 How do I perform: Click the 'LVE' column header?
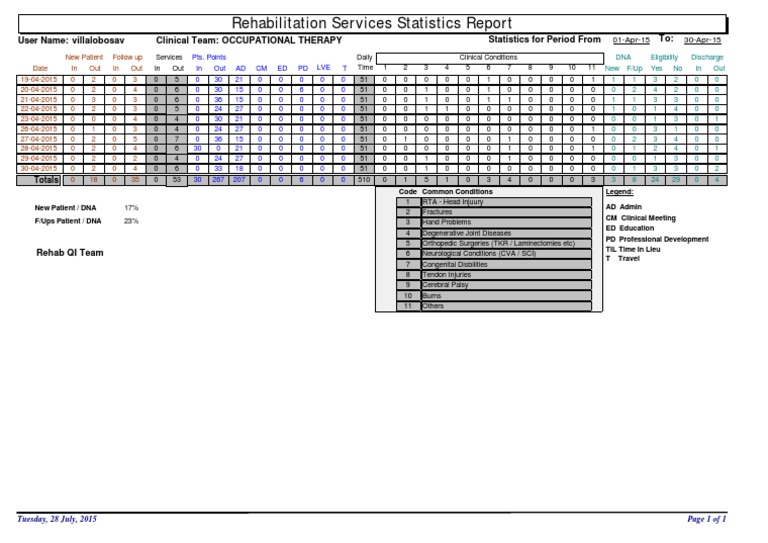click(x=323, y=68)
